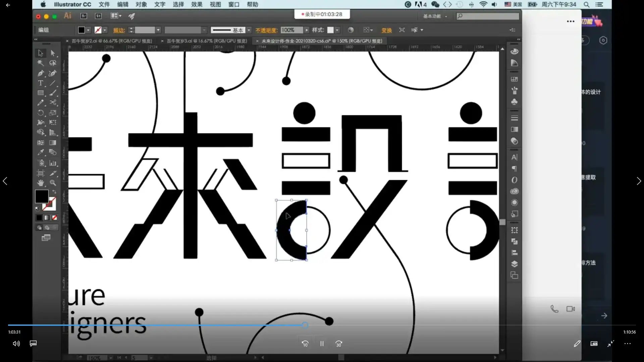The width and height of the screenshot is (644, 362).
Task: Pick the Scissors tool
Action: click(x=53, y=103)
